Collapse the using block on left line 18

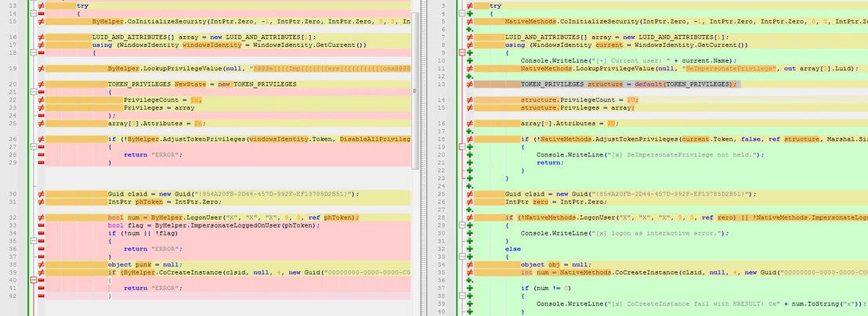[x=34, y=52]
